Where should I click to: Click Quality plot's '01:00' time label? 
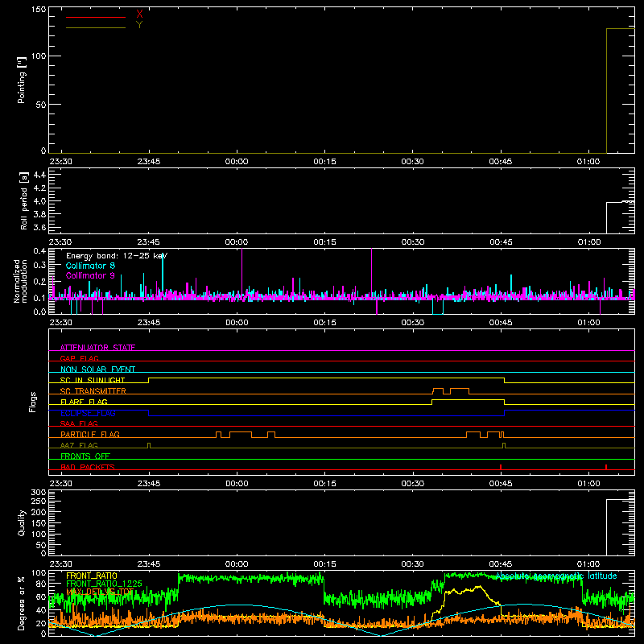pos(588,564)
